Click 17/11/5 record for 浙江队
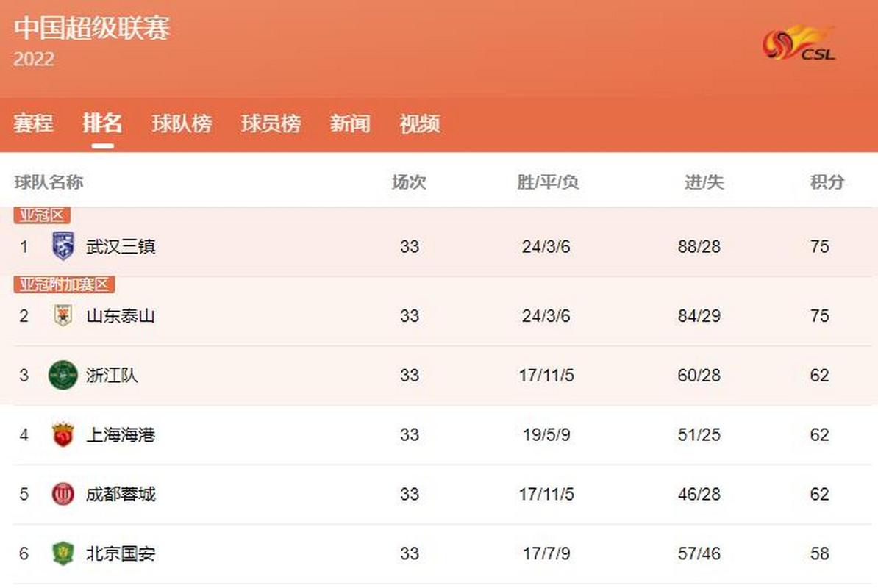 [x=546, y=375]
